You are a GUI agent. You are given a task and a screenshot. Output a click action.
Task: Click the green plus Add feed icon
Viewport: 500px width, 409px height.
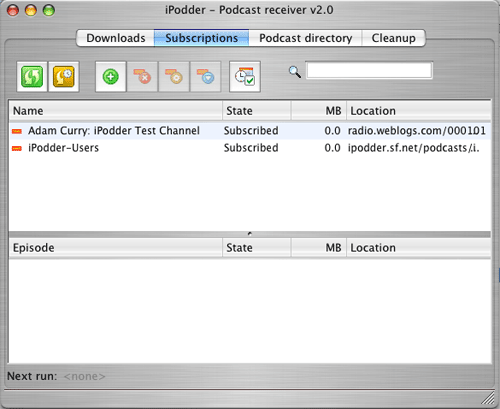click(x=111, y=77)
